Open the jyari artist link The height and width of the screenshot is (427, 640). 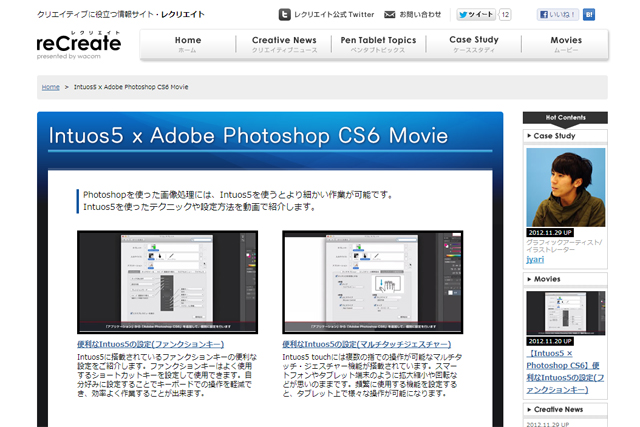point(535,260)
